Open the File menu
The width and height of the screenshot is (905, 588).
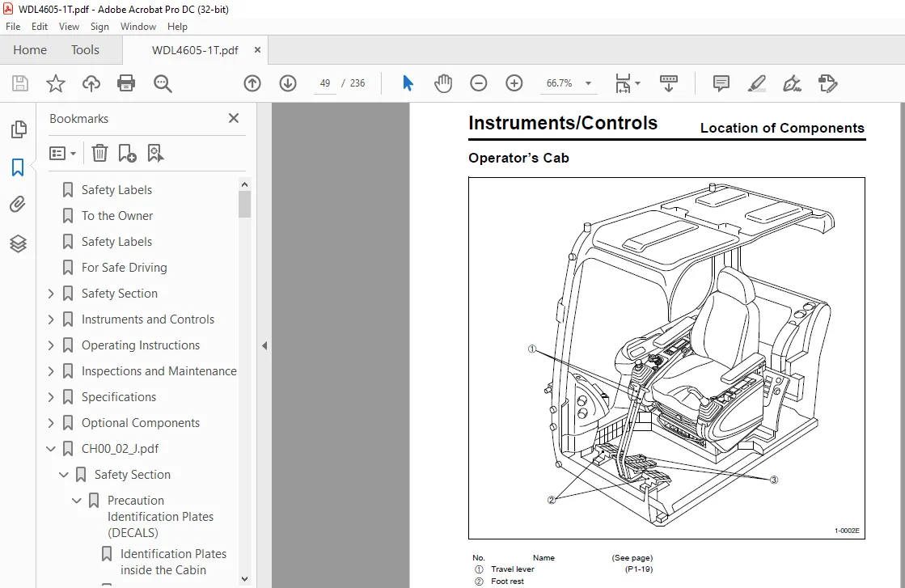pyautogui.click(x=13, y=27)
